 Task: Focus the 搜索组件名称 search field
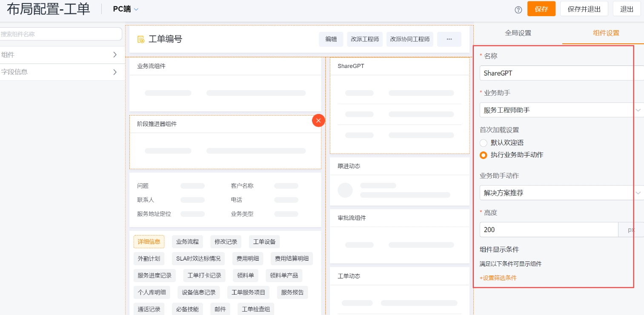pyautogui.click(x=60, y=34)
